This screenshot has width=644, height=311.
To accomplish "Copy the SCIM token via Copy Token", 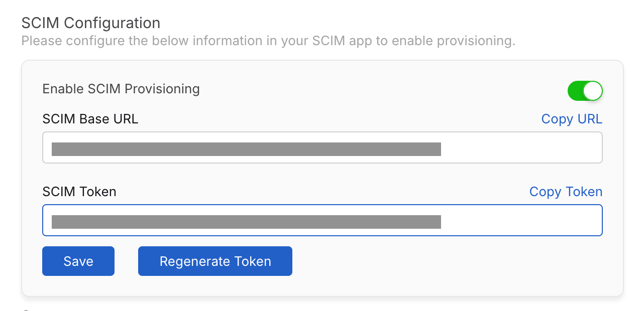I will pos(566,192).
